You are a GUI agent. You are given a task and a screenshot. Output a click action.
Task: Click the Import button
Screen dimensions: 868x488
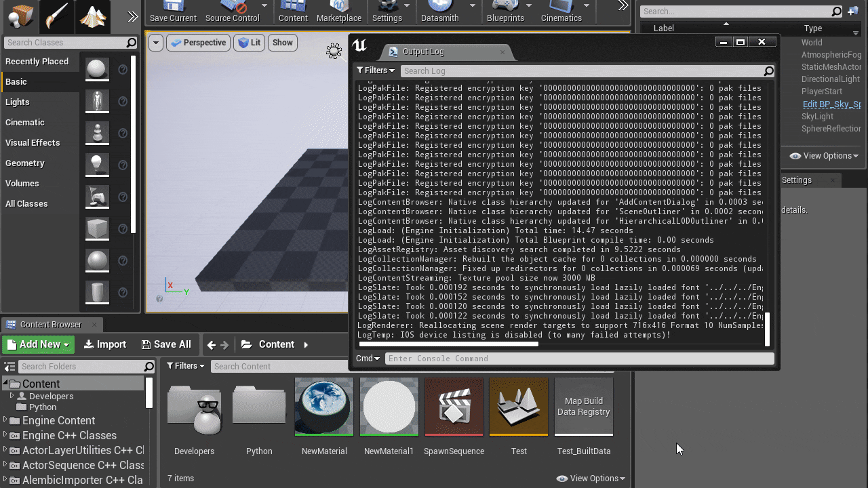pyautogui.click(x=105, y=344)
